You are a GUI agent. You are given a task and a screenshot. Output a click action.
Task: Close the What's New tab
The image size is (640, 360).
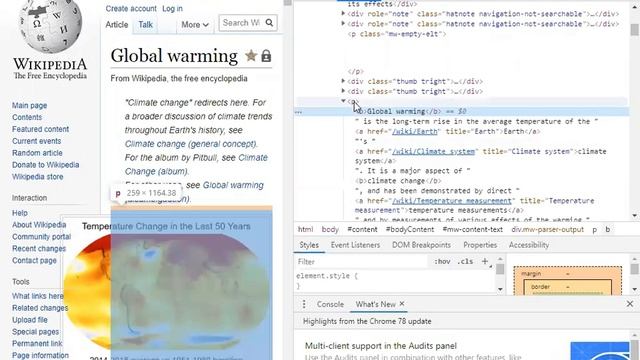pyautogui.click(x=402, y=304)
